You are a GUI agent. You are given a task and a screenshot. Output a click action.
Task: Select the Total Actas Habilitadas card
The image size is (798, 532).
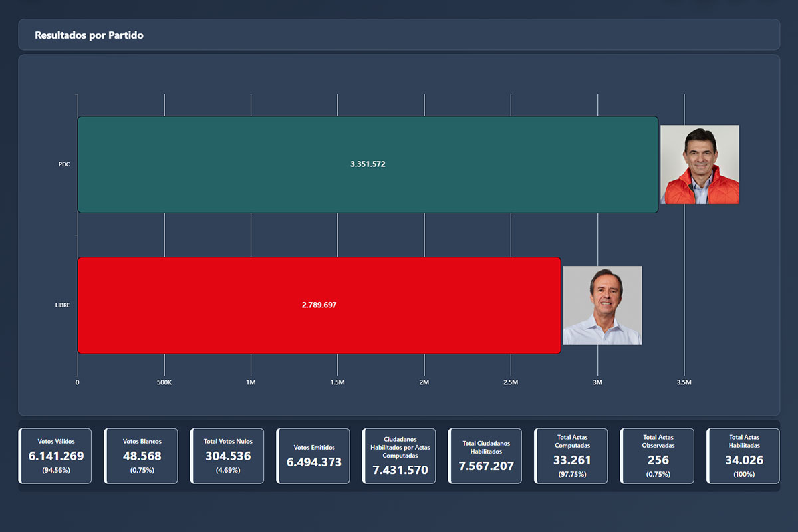click(744, 456)
